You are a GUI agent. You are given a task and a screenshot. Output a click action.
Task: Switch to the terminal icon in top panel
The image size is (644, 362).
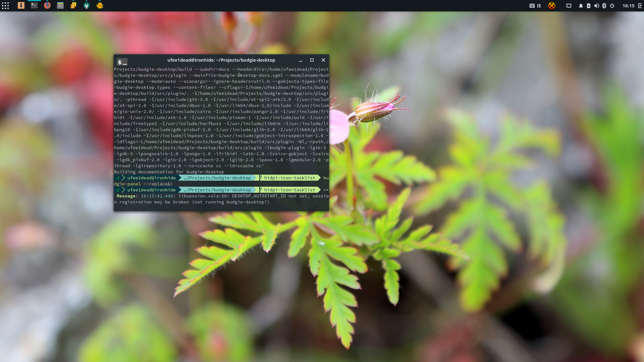pos(34,6)
